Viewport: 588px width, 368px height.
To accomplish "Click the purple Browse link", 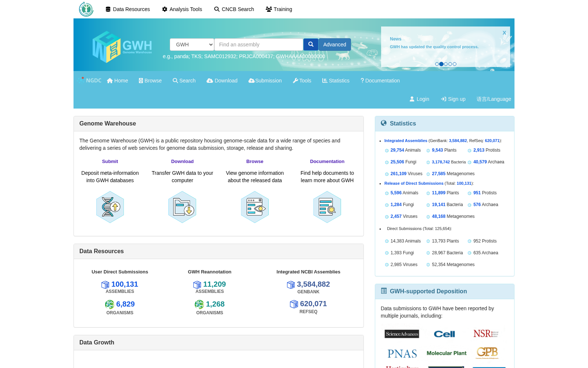I will [x=255, y=162].
